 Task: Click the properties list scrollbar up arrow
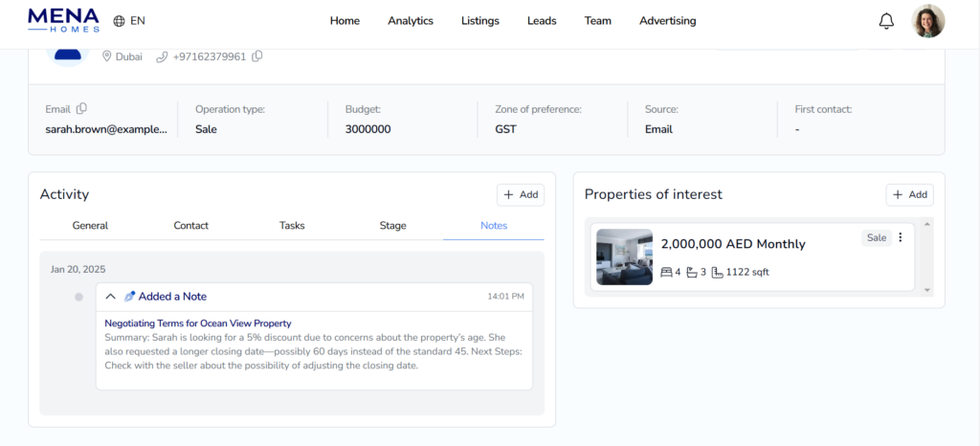pyautogui.click(x=927, y=224)
